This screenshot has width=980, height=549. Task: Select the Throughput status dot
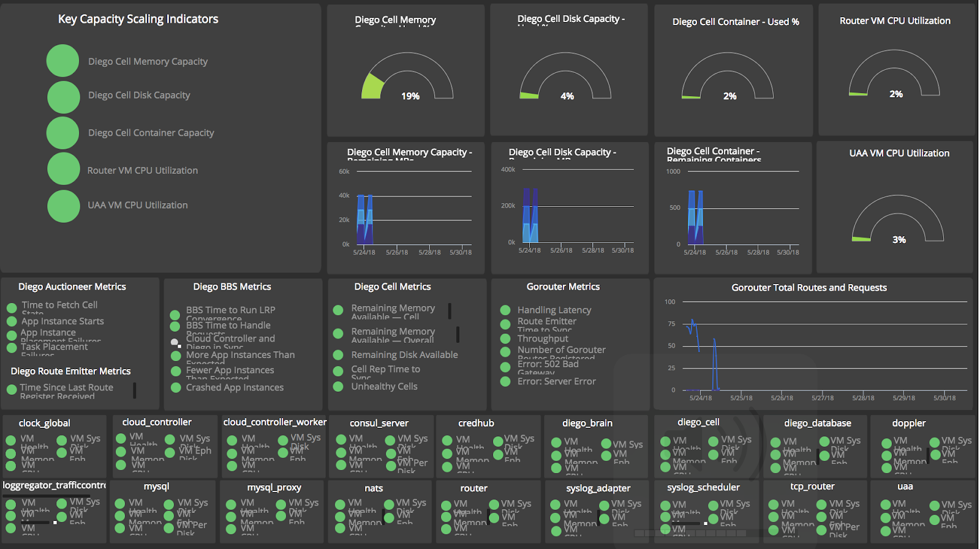[x=505, y=338]
